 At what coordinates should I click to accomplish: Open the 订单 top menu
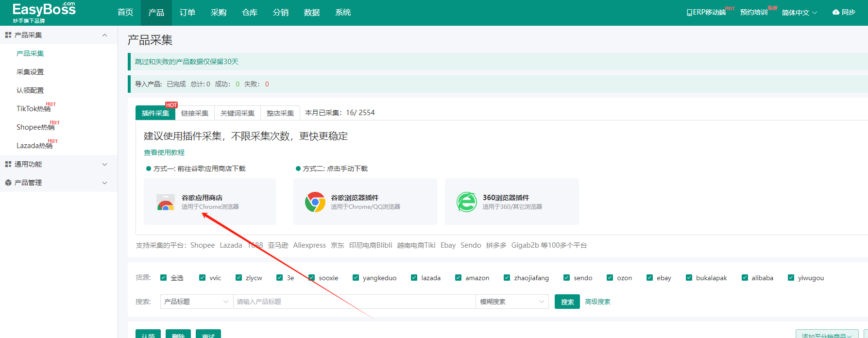187,13
